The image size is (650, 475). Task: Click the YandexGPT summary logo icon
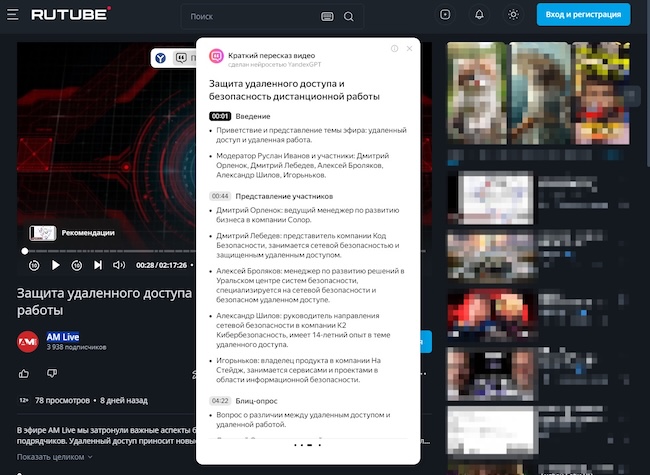click(216, 56)
